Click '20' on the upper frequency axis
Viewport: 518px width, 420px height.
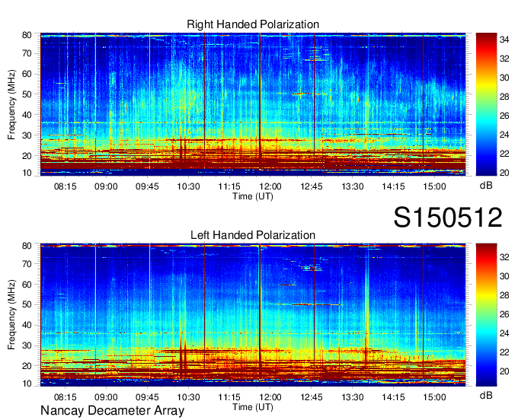coord(27,156)
